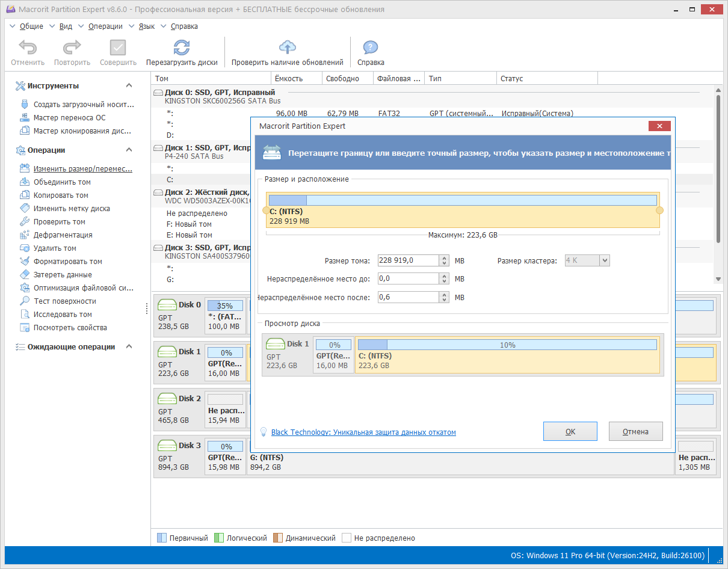Open the Размер кластера dropdown
This screenshot has width=728, height=569.
(x=605, y=260)
